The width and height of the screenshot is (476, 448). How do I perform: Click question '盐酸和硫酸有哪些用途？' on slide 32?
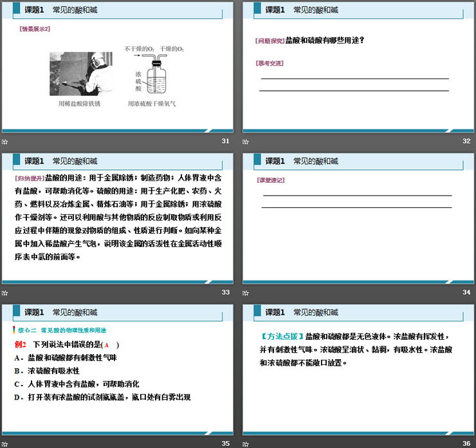325,41
